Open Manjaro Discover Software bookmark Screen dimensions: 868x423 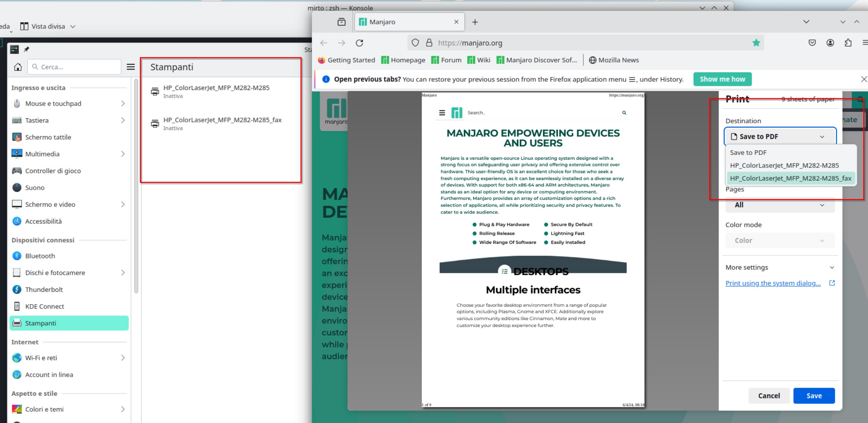(536, 60)
